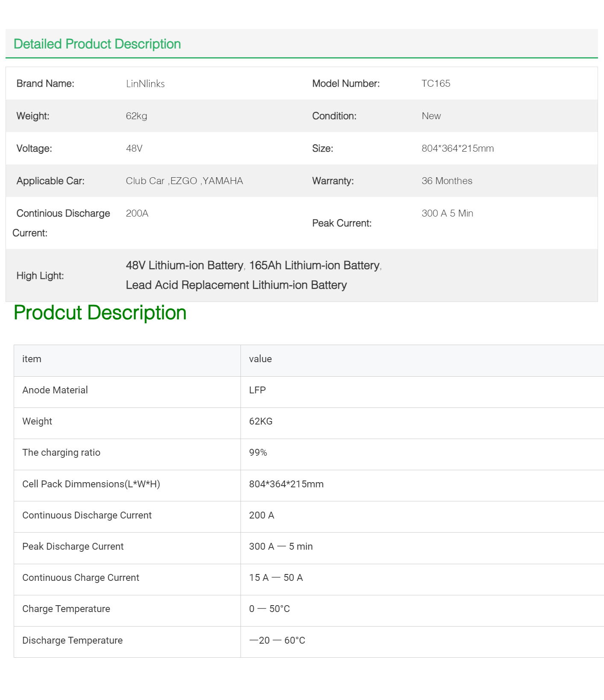This screenshot has height=700, width=604.
Task: Open the 165Ah Lithium-ion Battery link
Action: [x=314, y=266]
